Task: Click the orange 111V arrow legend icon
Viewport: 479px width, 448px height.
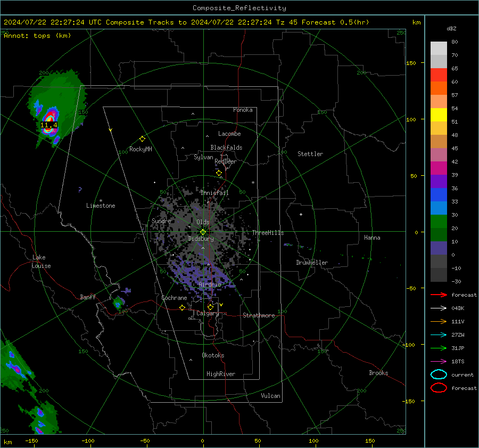Action: click(x=439, y=321)
